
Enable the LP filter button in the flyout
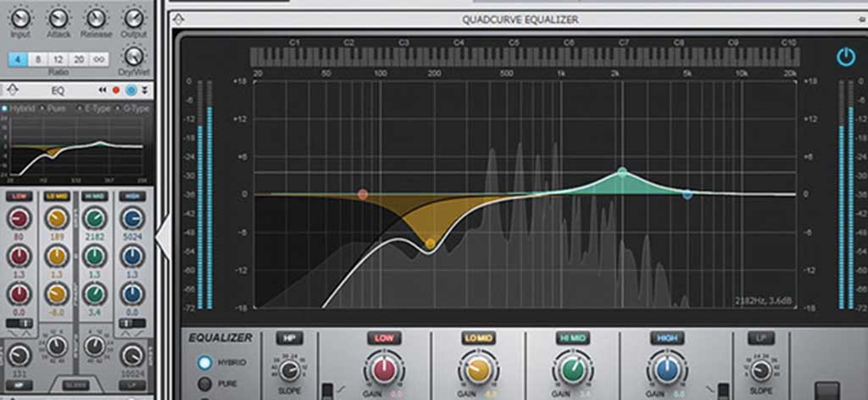[760, 337]
